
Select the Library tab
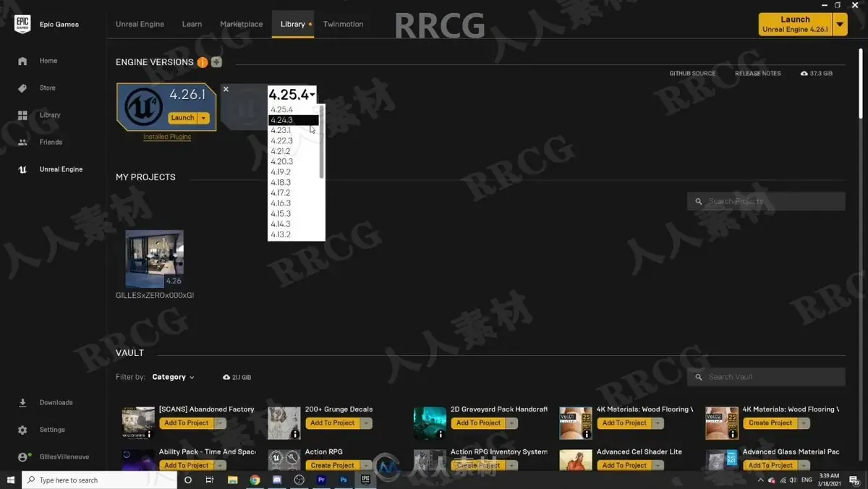tap(293, 24)
